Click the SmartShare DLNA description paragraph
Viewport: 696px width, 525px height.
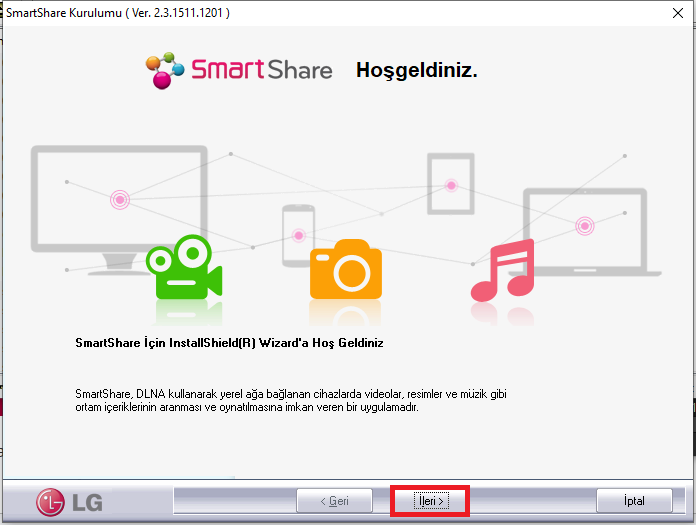click(291, 400)
